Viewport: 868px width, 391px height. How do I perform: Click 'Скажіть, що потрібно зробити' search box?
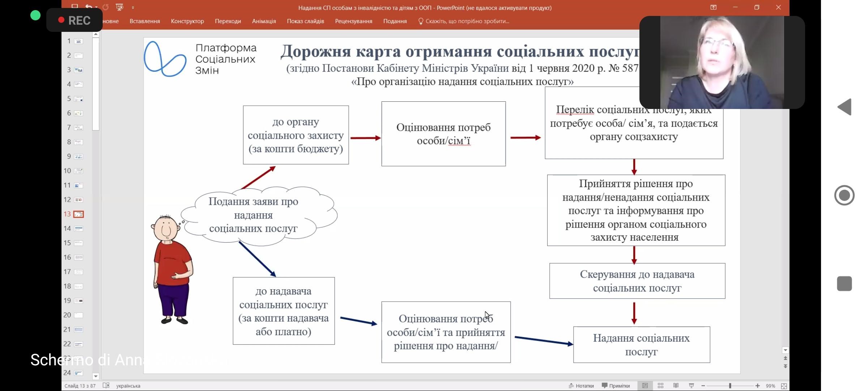[x=467, y=21]
